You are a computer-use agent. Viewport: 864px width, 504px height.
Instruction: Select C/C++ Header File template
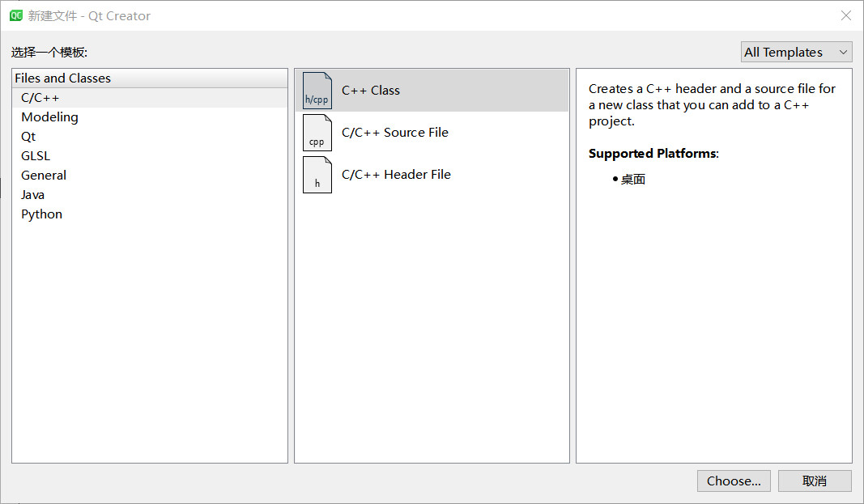coord(396,175)
